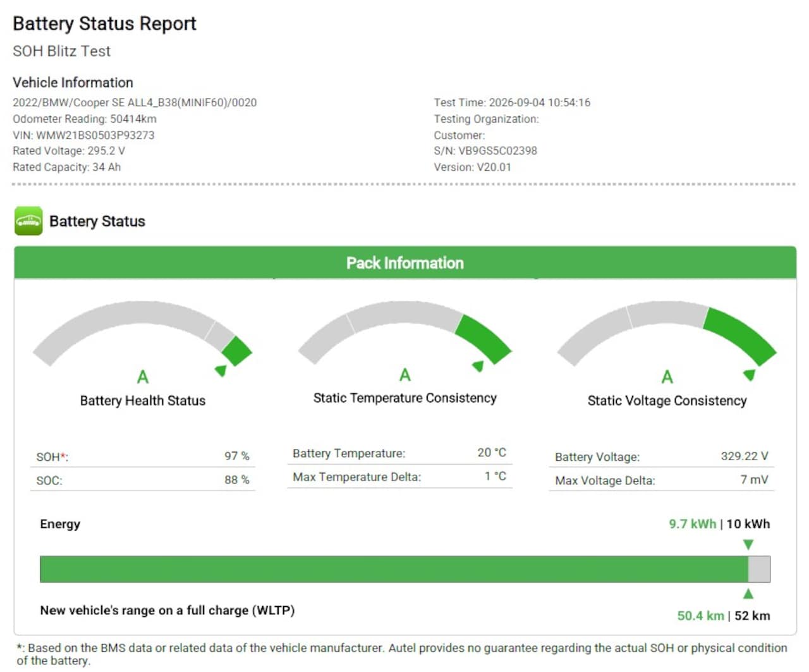The height and width of the screenshot is (672, 809).
Task: Click the green filled energy bar
Action: (x=394, y=569)
